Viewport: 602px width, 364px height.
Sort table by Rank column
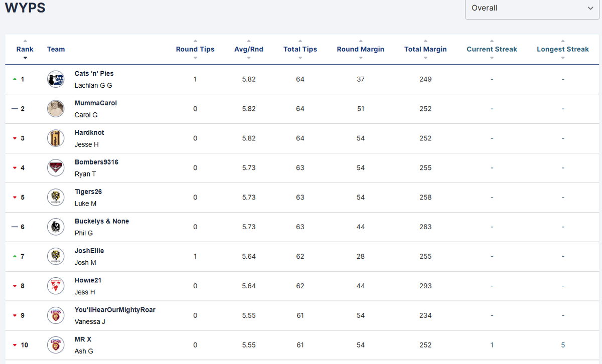coord(25,49)
